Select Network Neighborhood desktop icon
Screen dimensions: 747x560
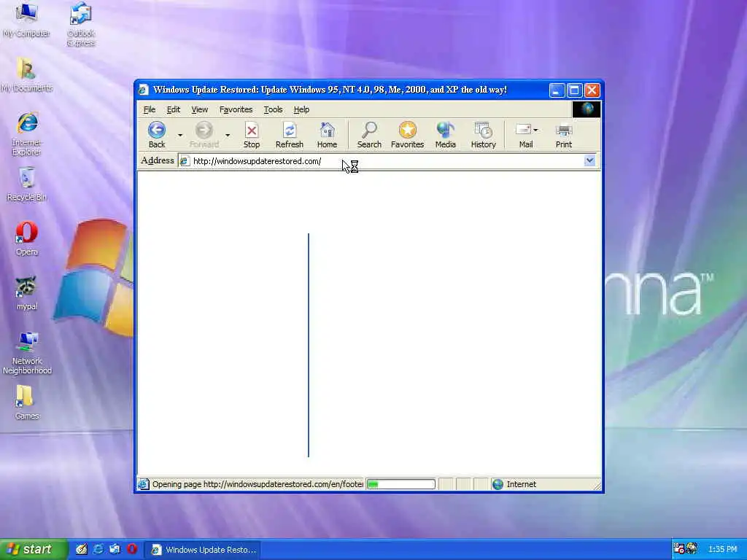click(27, 353)
